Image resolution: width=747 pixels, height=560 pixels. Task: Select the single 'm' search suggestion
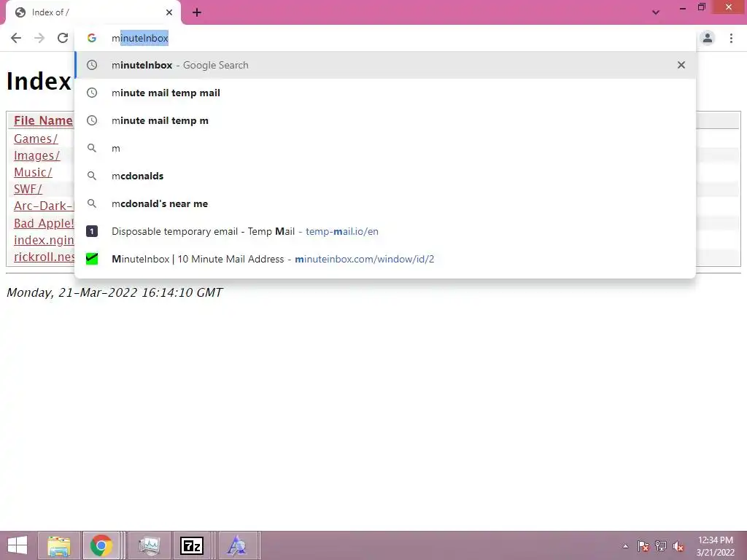pos(385,148)
